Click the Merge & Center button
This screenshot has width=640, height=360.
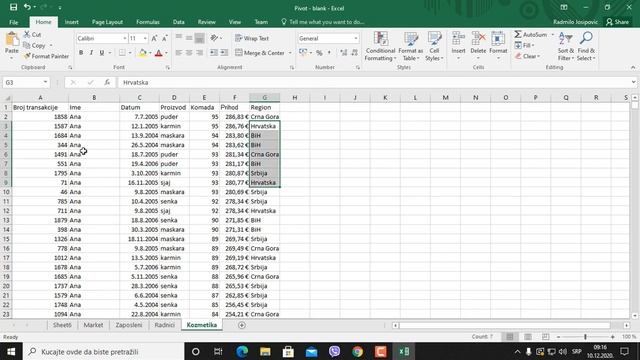point(260,53)
